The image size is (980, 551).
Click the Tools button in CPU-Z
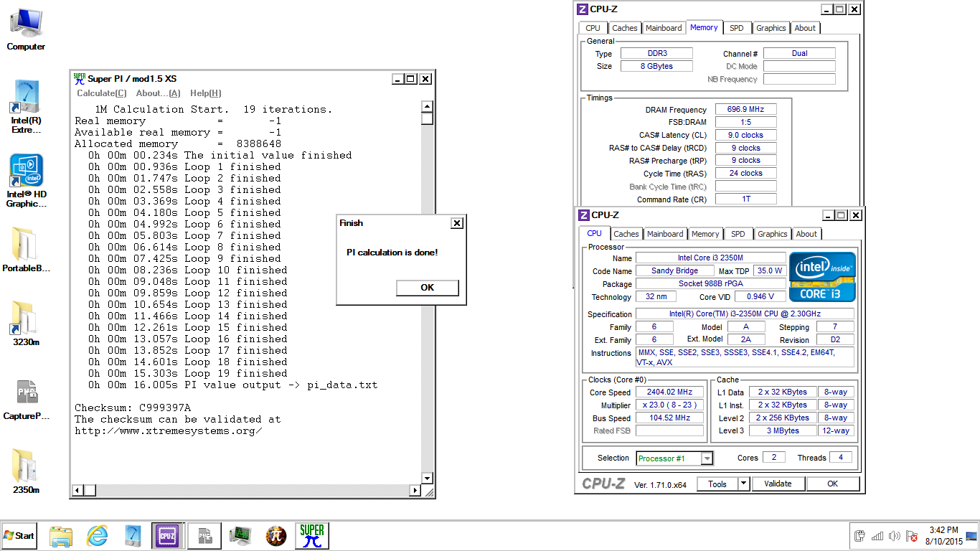(717, 484)
